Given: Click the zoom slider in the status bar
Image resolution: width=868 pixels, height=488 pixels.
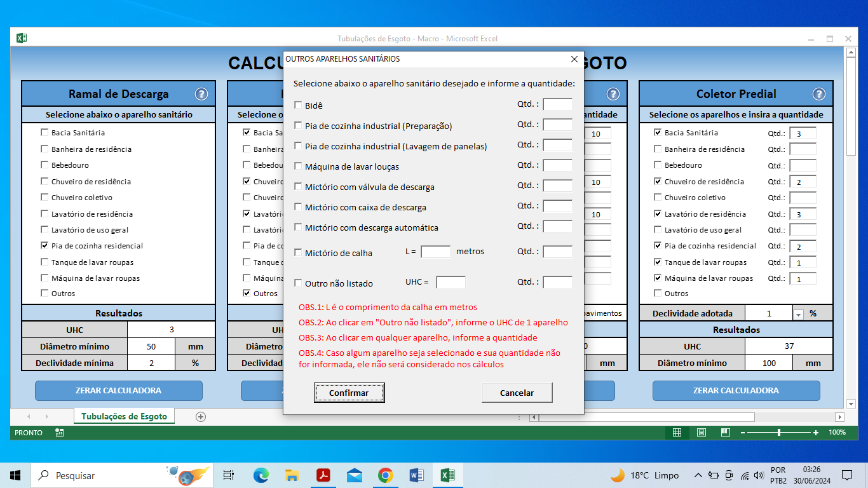Looking at the screenshot, I should click(779, 433).
